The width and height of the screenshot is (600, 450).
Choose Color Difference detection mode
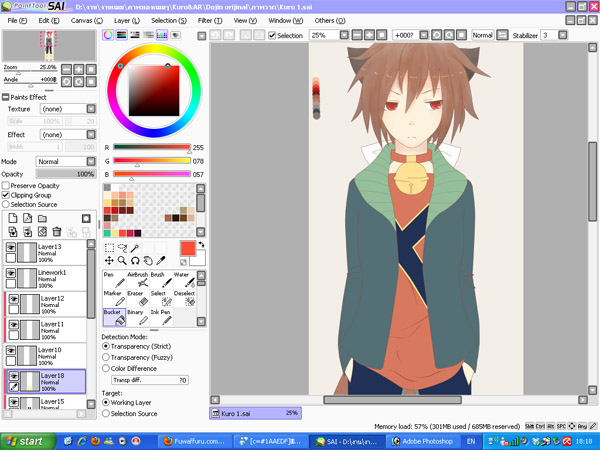[x=106, y=368]
